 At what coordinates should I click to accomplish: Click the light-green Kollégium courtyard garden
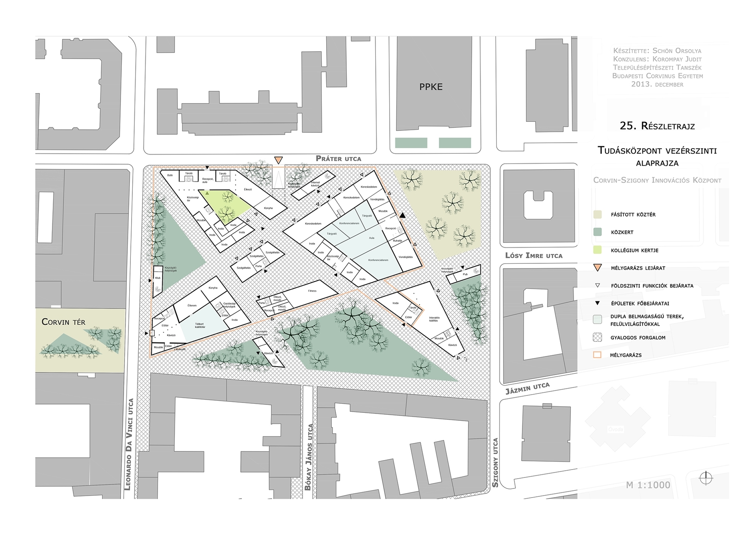(225, 207)
